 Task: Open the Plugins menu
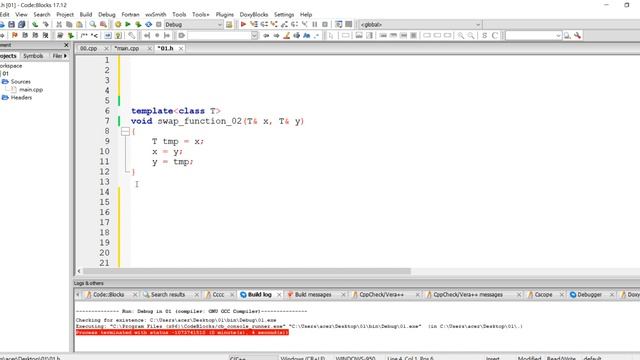point(224,14)
